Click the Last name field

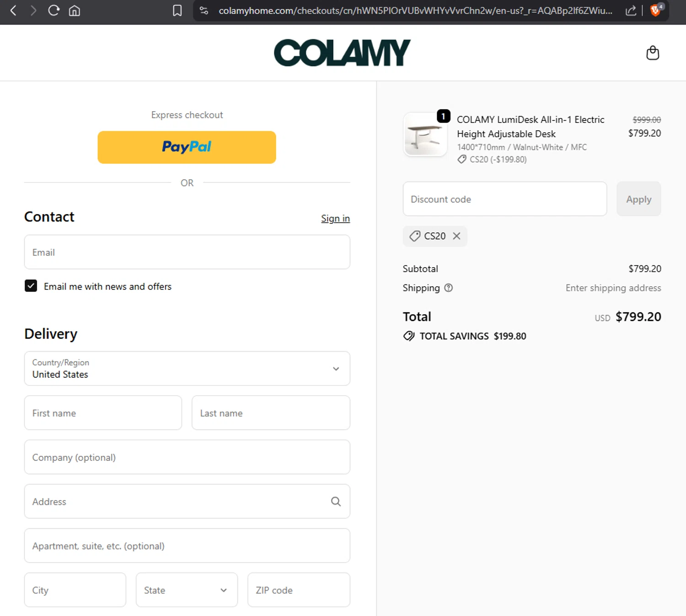click(271, 413)
